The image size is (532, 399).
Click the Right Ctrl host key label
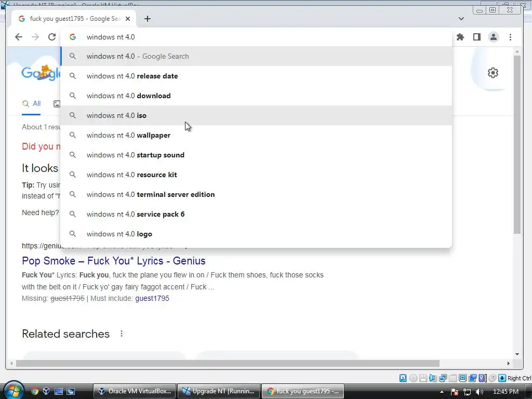(x=520, y=378)
